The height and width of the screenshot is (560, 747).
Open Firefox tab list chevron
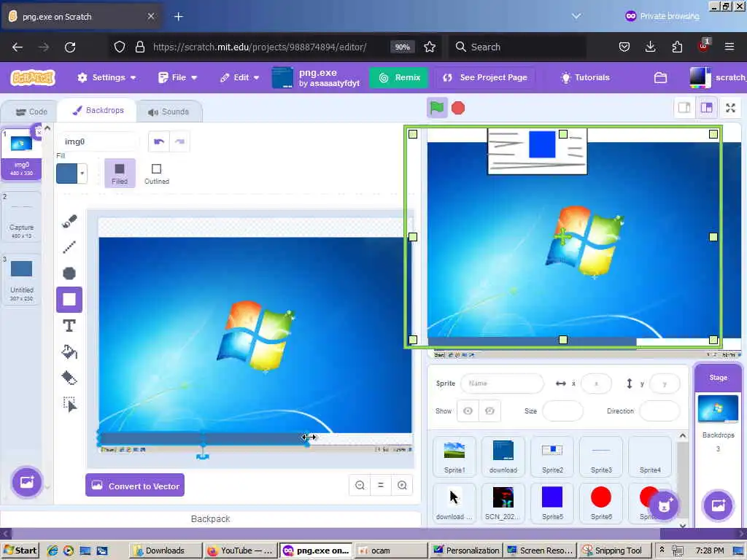576,16
